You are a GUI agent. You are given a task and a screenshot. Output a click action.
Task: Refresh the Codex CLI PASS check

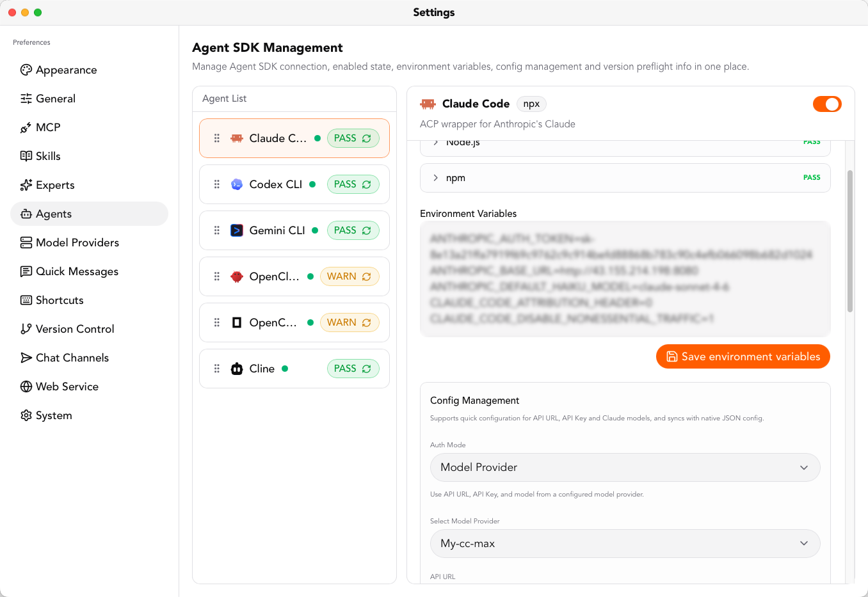[x=367, y=184]
